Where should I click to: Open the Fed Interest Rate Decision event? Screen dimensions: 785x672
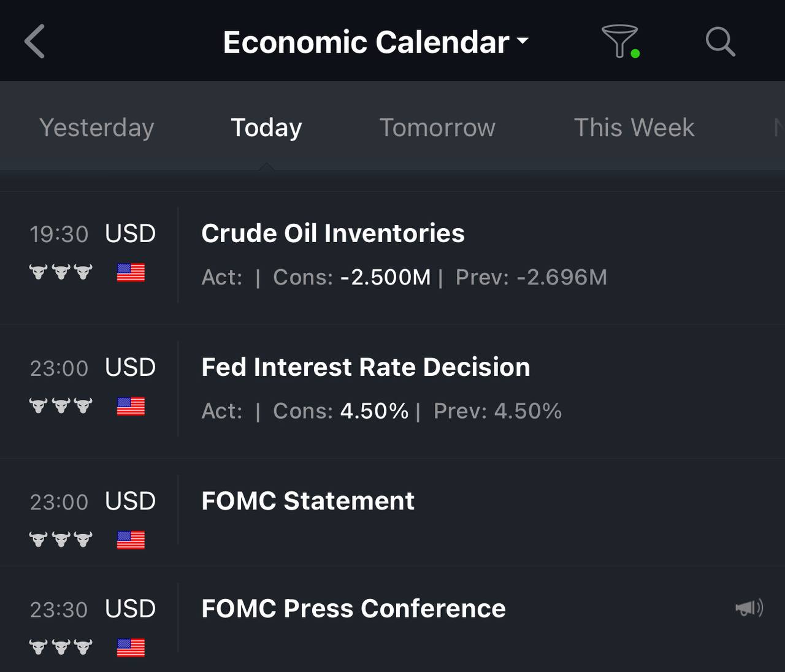pos(392,391)
